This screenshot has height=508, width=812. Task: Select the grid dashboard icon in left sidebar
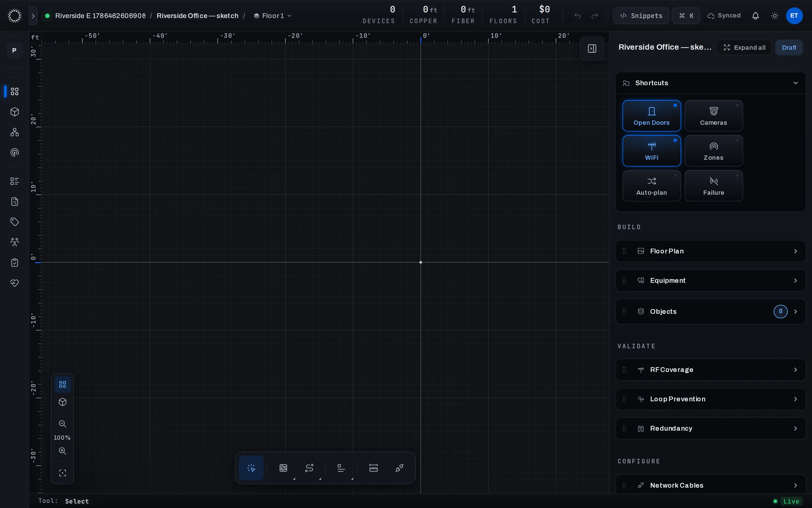(14, 91)
